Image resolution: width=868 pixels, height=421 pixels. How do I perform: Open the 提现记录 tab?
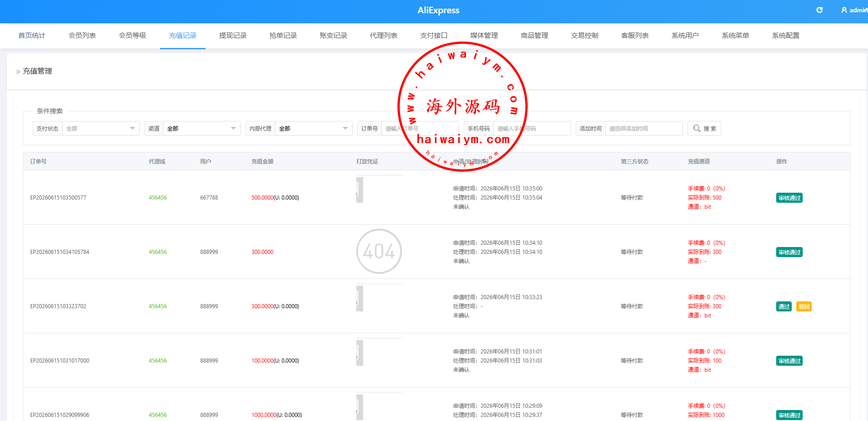pos(233,36)
